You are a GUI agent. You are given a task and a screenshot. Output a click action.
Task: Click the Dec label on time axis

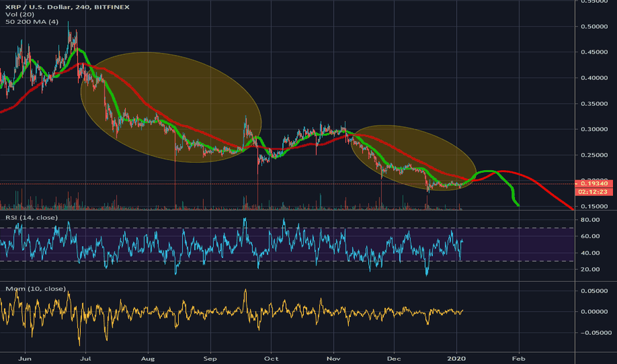pyautogui.click(x=394, y=359)
